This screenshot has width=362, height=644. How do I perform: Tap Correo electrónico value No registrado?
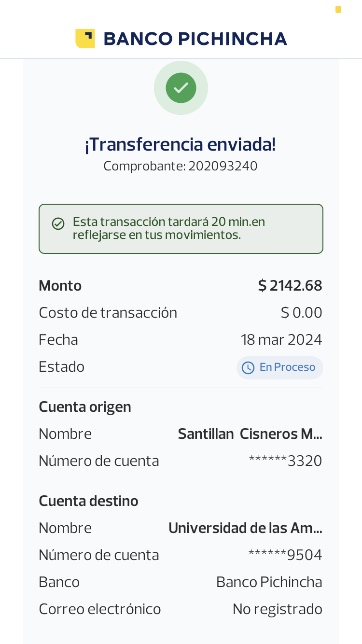(x=277, y=609)
